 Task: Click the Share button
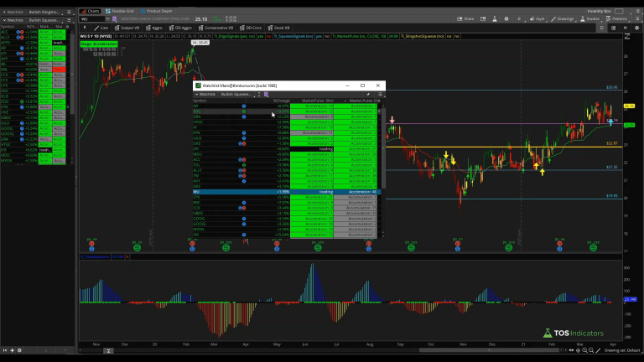point(465,19)
